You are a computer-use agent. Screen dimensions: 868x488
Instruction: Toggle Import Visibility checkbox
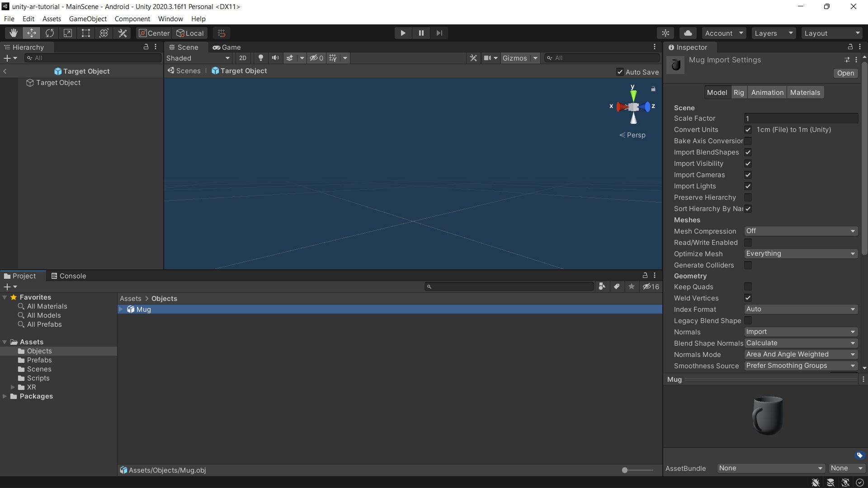tap(748, 164)
